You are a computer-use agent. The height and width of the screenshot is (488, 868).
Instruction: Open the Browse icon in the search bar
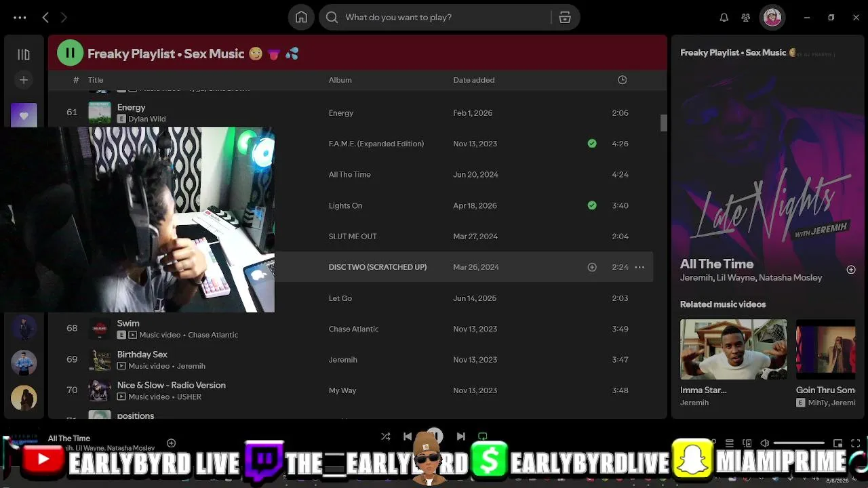coord(565,18)
